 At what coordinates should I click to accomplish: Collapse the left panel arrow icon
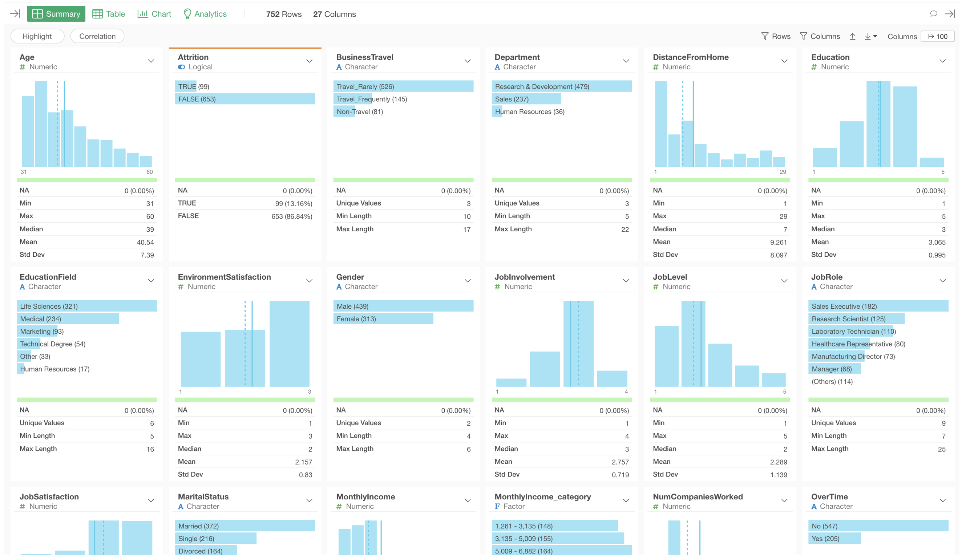(x=15, y=14)
